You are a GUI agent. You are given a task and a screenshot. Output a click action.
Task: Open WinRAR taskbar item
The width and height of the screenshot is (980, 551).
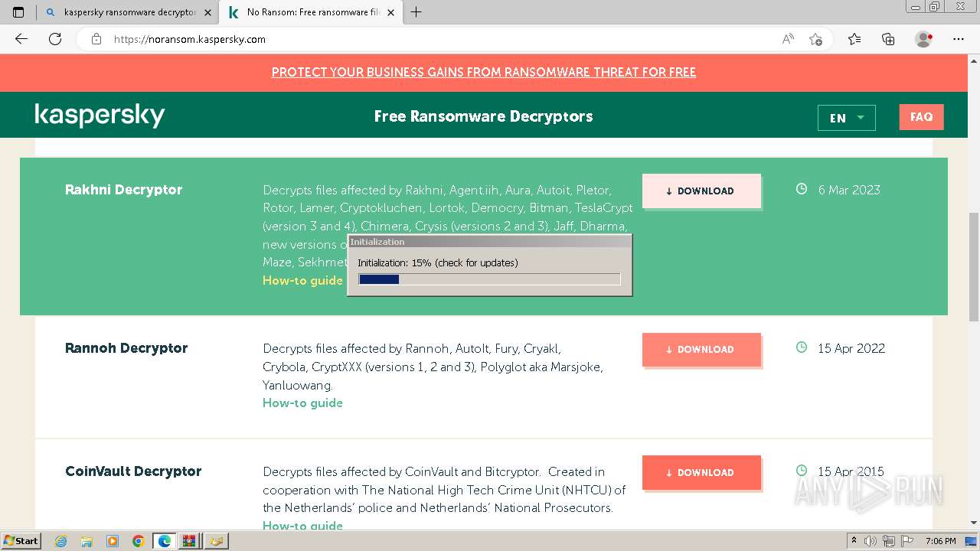click(x=190, y=541)
